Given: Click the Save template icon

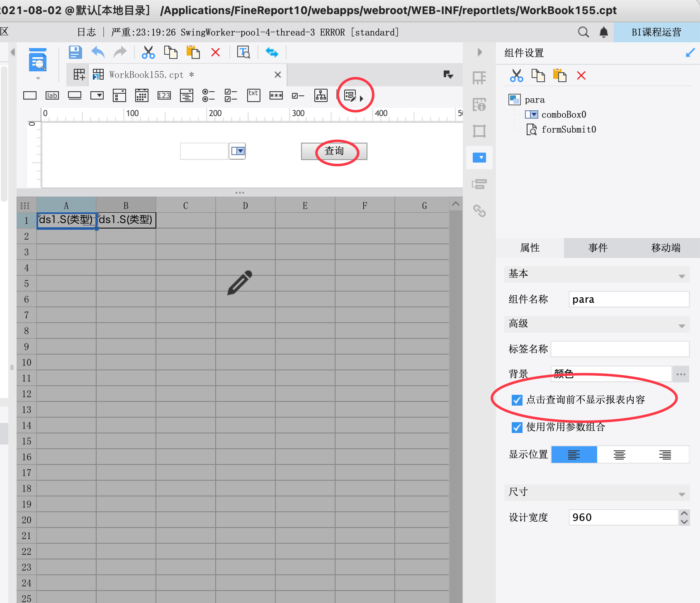Looking at the screenshot, I should pos(75,52).
